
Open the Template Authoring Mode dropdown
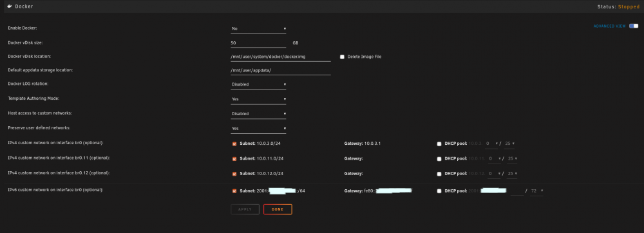pyautogui.click(x=258, y=99)
